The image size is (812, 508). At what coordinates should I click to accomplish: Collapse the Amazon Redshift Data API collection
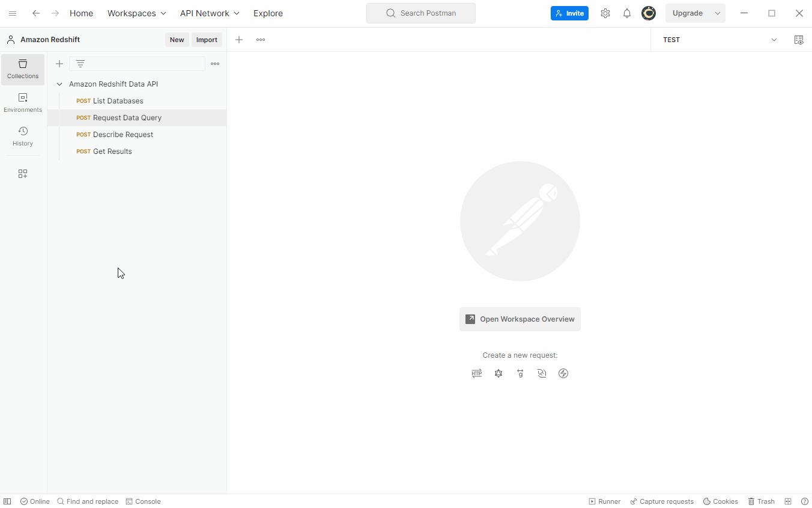[59, 84]
